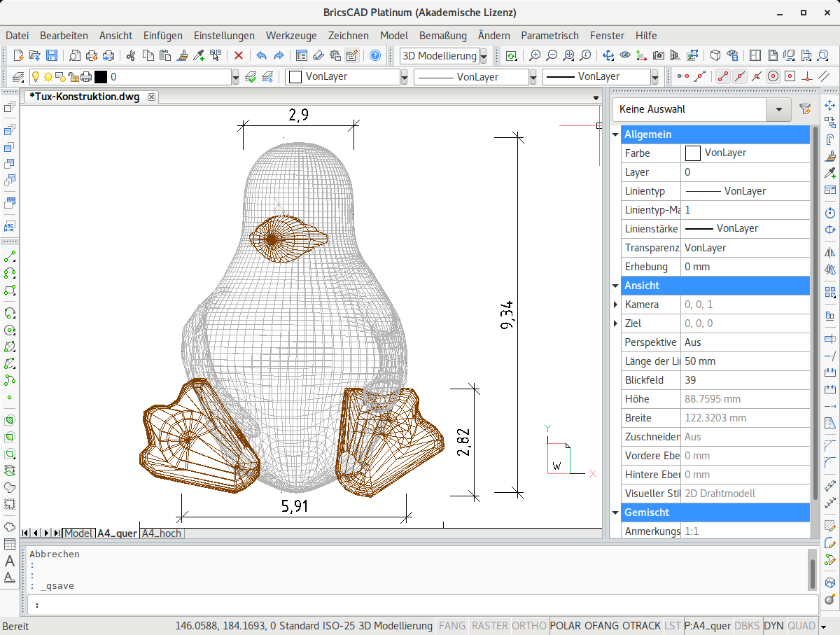Click the black layer color swatch

[101, 77]
